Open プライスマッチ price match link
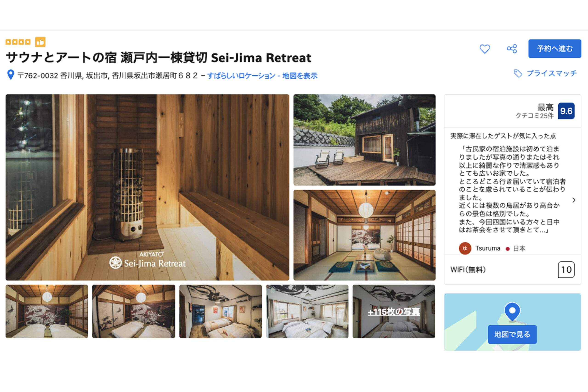Image resolution: width=588 pixels, height=392 pixels. pyautogui.click(x=552, y=73)
